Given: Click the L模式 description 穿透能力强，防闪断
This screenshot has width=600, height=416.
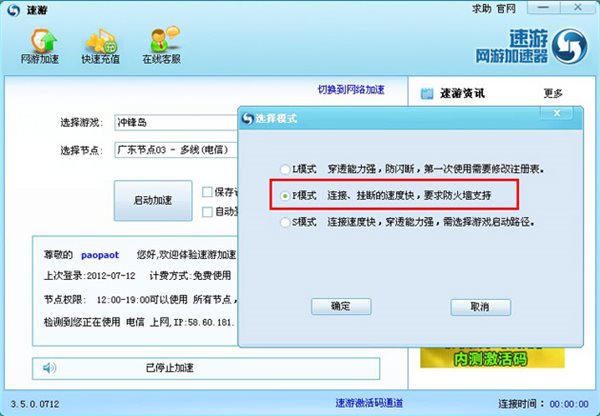Looking at the screenshot, I should coord(370,169).
